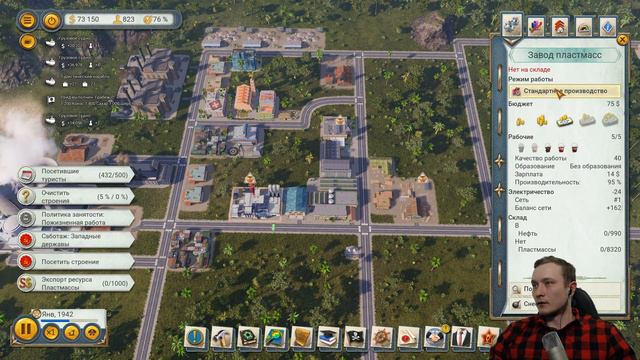This screenshot has height=360, width=640.
Task: Set budget to the lowest coin level
Action: point(520,121)
